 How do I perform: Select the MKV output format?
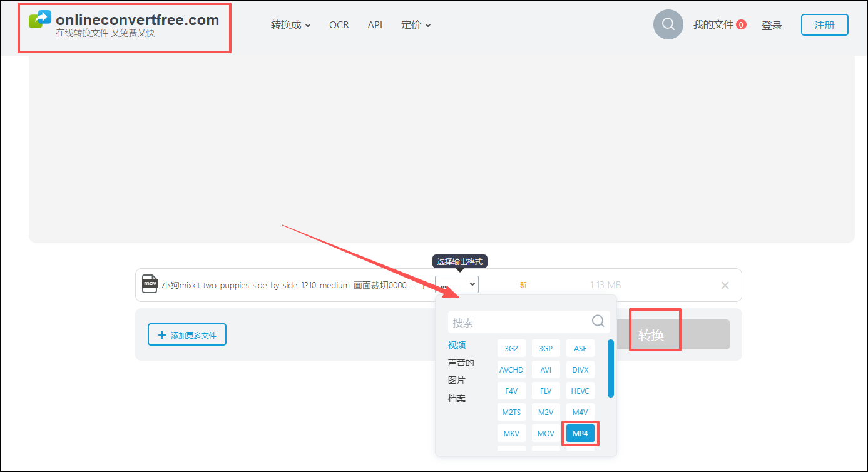511,433
